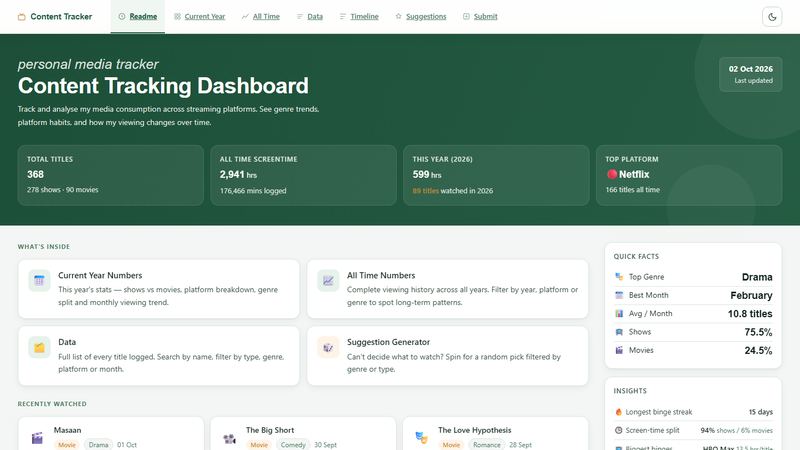Switch to the Suggestions tab
This screenshot has height=450, width=800.
(x=421, y=16)
